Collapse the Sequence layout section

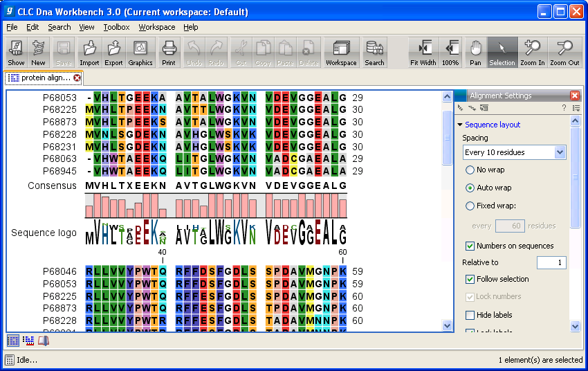click(x=460, y=125)
